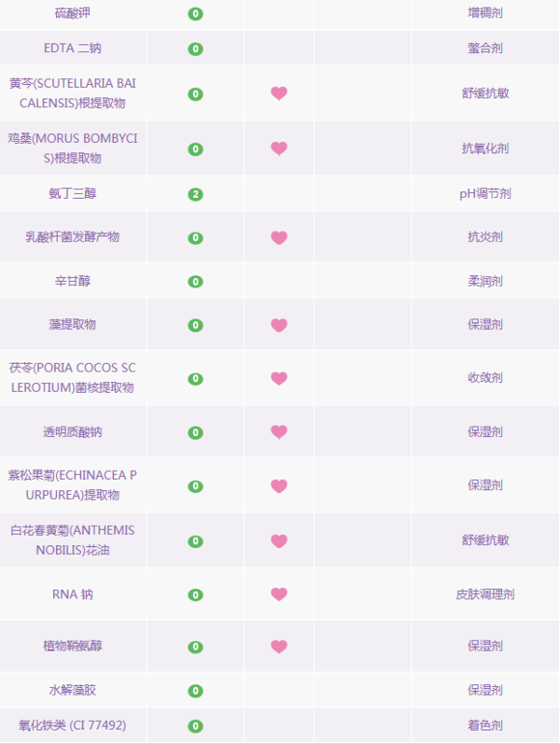Open the 白花春黄菊花油 ingredient link
Image resolution: width=560 pixels, height=744 pixels.
pos(73,540)
